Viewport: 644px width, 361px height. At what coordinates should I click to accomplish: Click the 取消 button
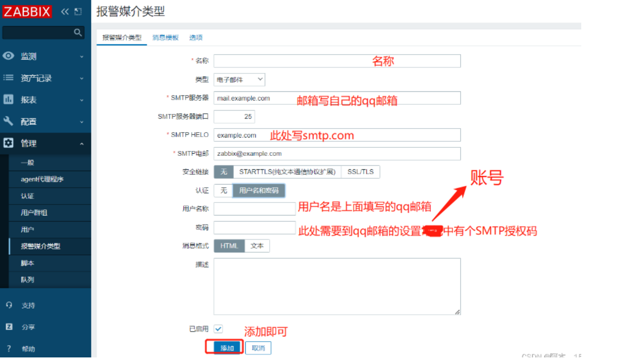tap(258, 348)
